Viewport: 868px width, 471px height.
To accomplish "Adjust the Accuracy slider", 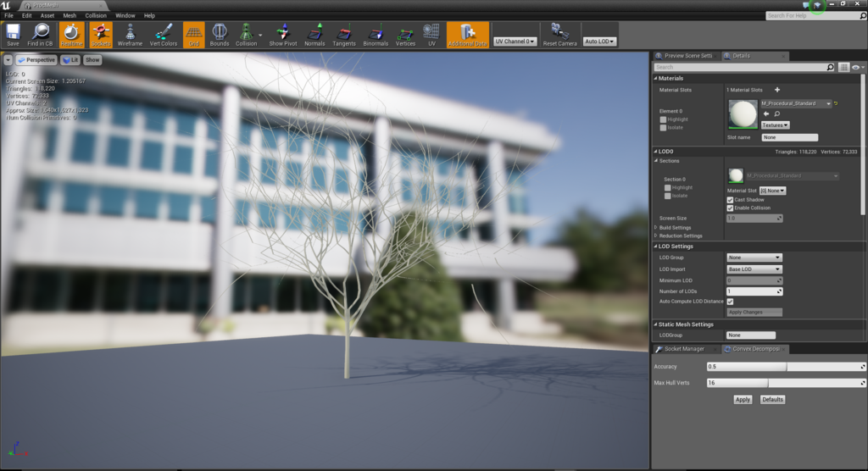I will click(x=786, y=367).
